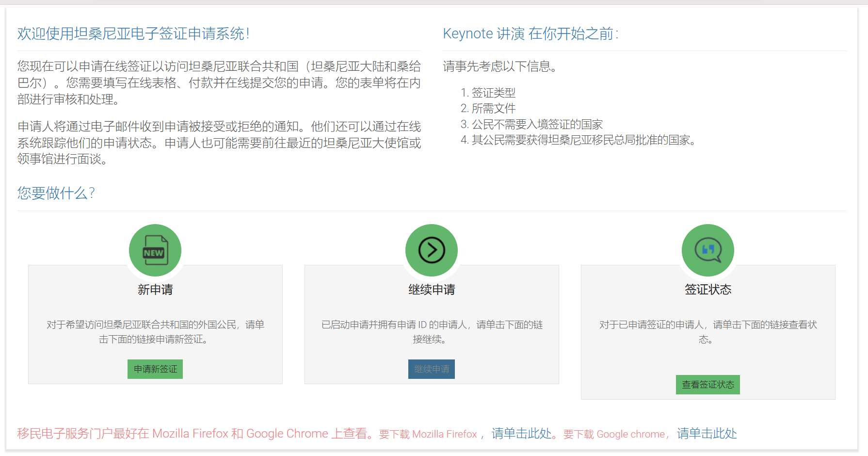Click the green NEW document icon

[x=155, y=250]
